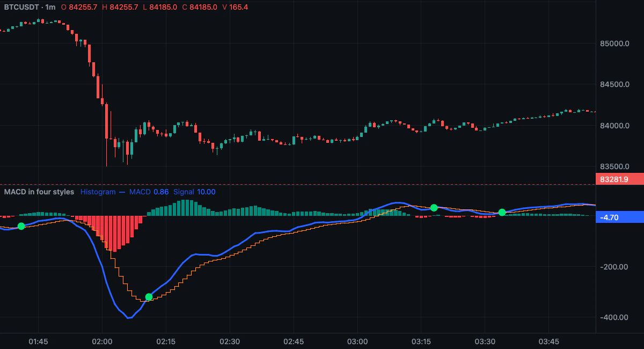
Task: Click the red 83281.9 current price label
Action: point(620,179)
